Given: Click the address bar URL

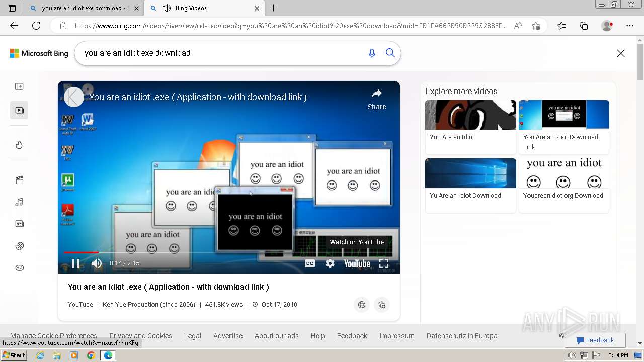Looking at the screenshot, I should coord(290,26).
